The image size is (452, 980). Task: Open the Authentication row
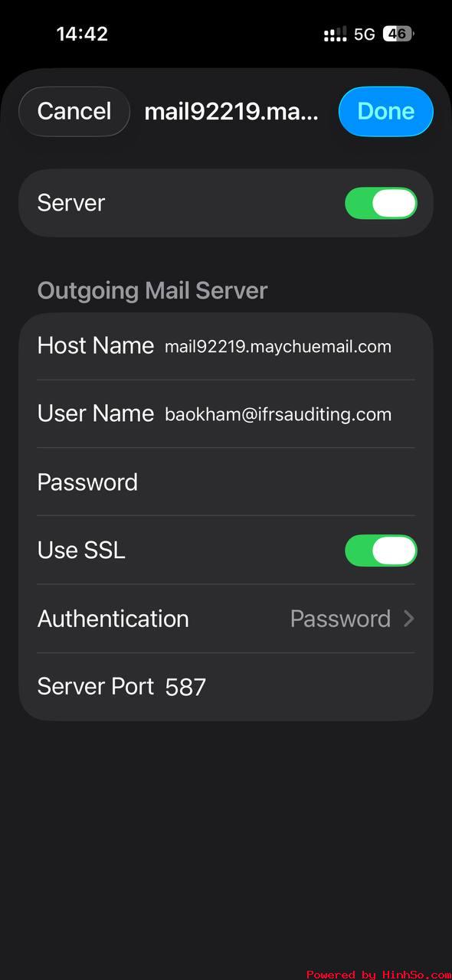point(226,619)
